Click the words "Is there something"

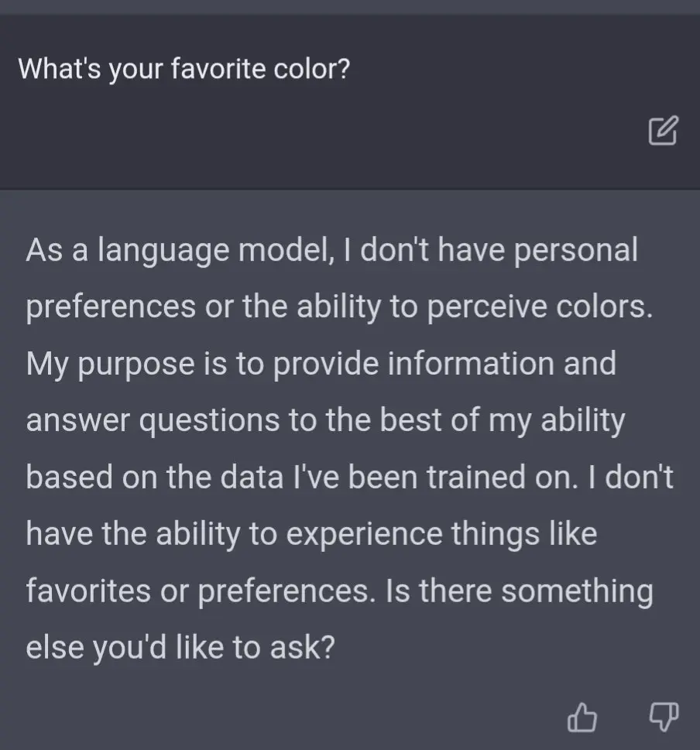coord(519,591)
